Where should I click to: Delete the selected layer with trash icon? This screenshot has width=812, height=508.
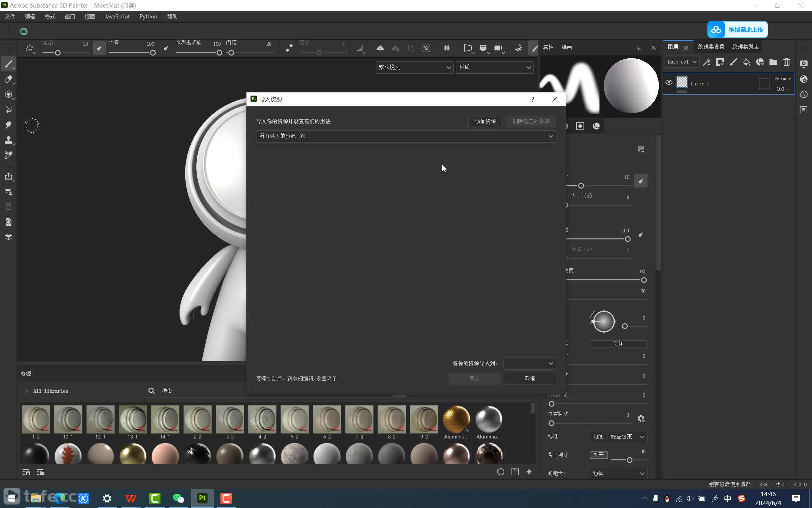pyautogui.click(x=787, y=62)
